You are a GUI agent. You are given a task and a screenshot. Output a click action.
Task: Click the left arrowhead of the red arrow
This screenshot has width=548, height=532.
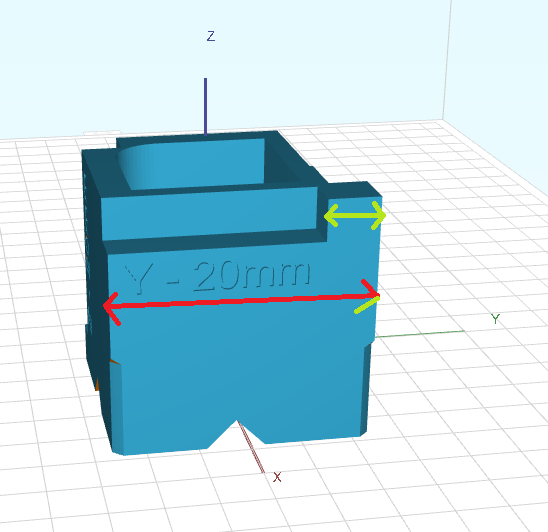[112, 309]
